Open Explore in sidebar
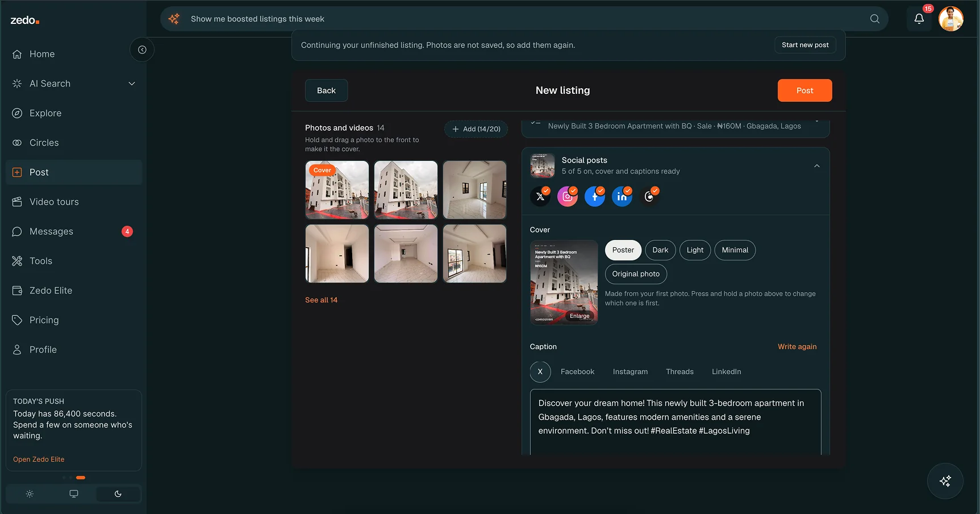This screenshot has height=514, width=980. click(74, 113)
